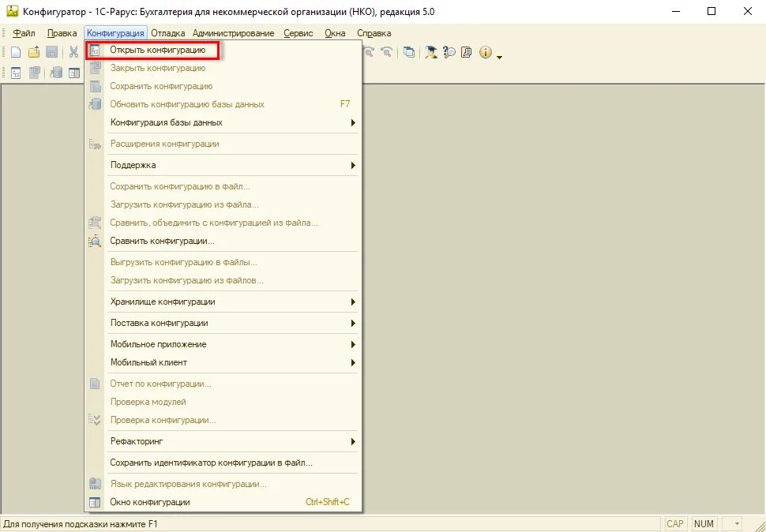Click the status bar dropdown arrow next to NUM
Image resolution: width=766 pixels, height=532 pixels.
(737, 524)
